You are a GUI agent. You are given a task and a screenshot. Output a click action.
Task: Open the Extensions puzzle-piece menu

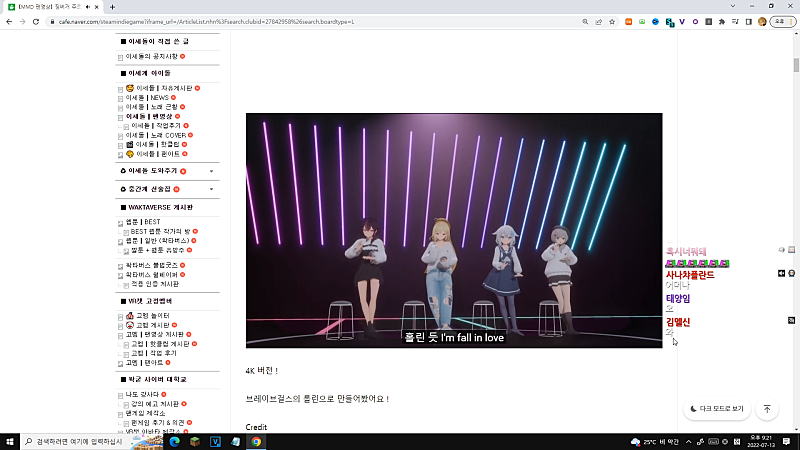click(x=722, y=22)
